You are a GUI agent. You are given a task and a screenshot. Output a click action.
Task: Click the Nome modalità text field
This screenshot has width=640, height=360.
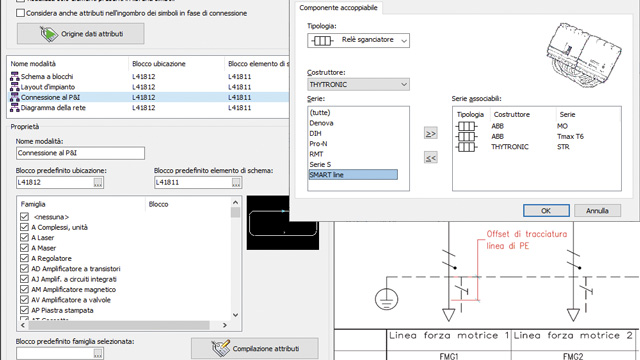tap(80, 153)
